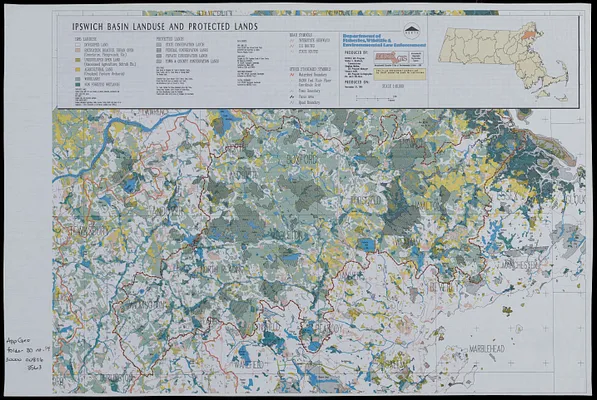Click the PEABODY town label
Image resolution: width=597 pixels, height=400 pixels.
click(x=329, y=328)
